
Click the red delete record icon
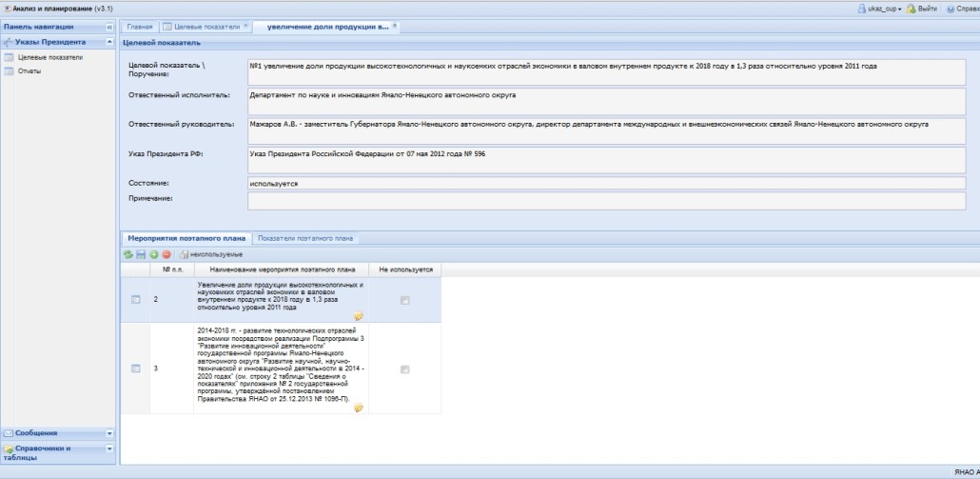pyautogui.click(x=167, y=254)
